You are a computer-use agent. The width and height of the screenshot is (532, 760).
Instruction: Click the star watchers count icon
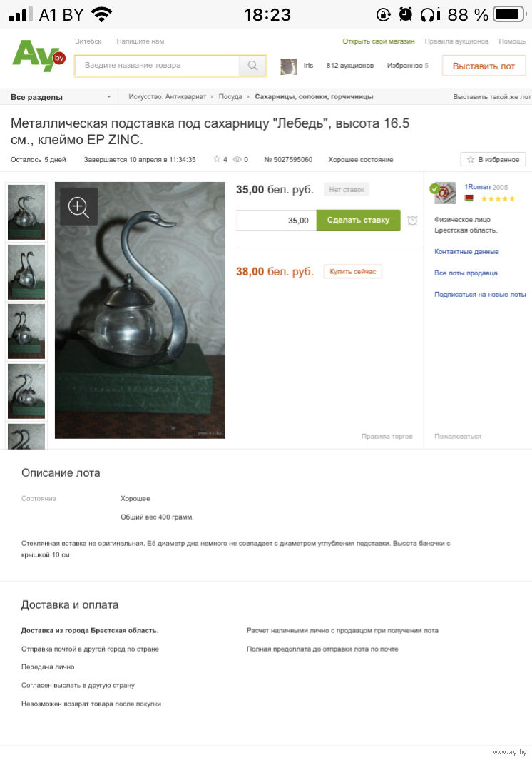point(217,159)
